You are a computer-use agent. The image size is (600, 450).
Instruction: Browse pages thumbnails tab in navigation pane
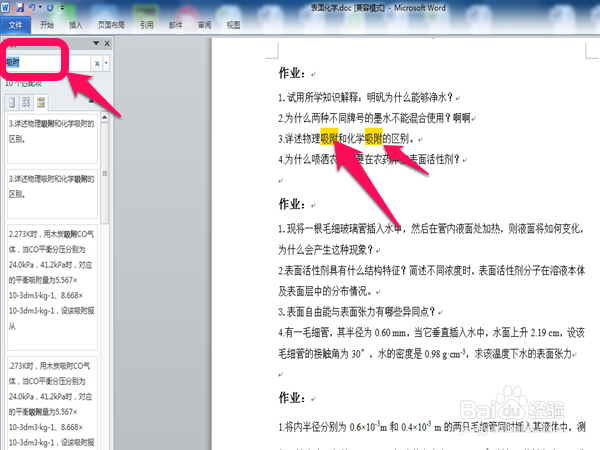pyautogui.click(x=26, y=102)
